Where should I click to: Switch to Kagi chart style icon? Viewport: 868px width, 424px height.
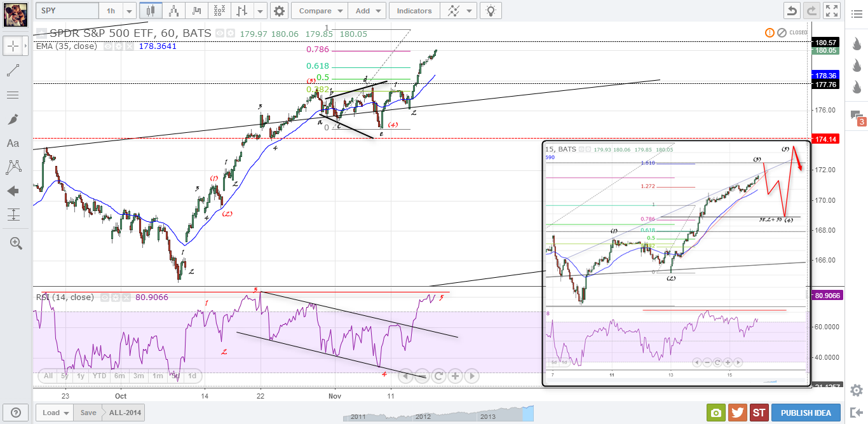pos(196,11)
